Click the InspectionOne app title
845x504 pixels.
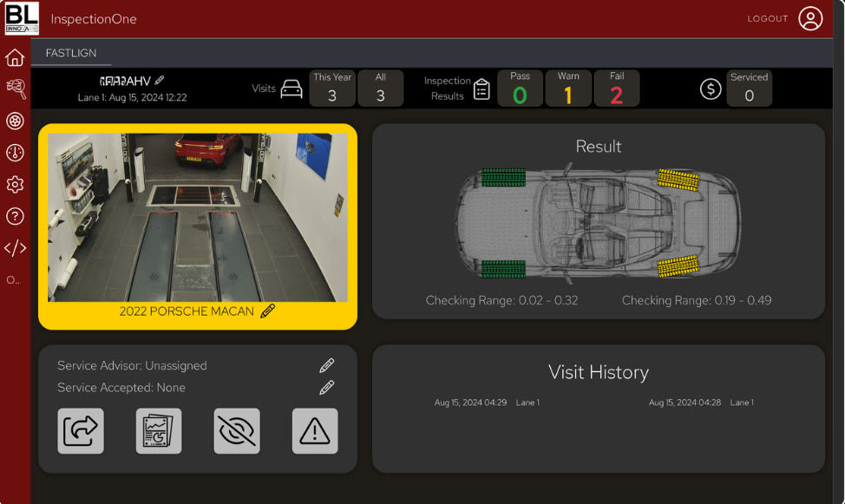pos(94,19)
